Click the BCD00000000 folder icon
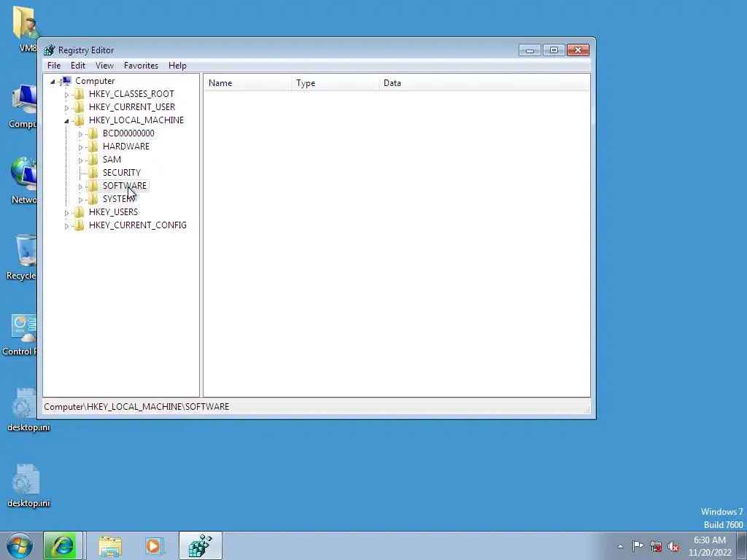Viewport: 747px width, 560px height. point(93,133)
